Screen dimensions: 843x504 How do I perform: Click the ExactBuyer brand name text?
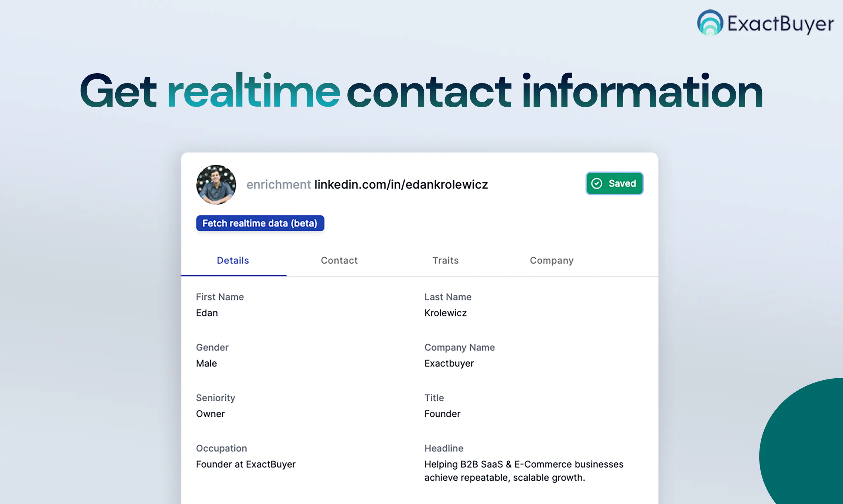tap(781, 24)
